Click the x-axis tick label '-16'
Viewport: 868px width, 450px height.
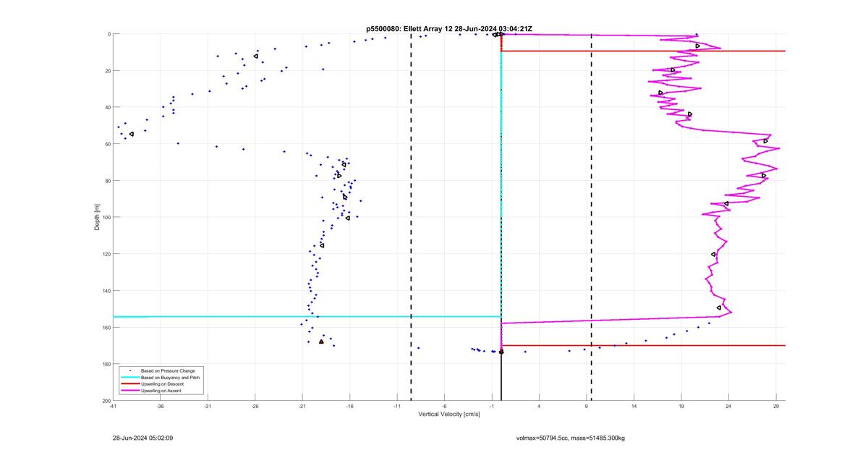[349, 407]
